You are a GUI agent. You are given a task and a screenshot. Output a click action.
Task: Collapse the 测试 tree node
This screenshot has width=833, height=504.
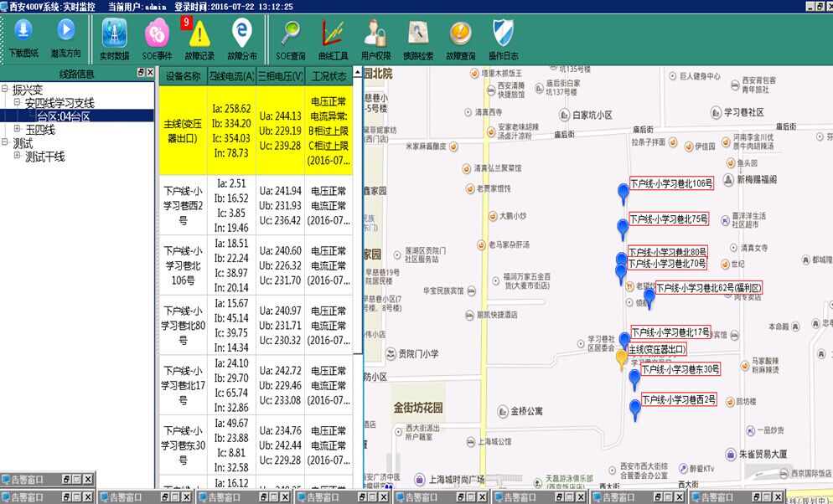pyautogui.click(x=5, y=142)
